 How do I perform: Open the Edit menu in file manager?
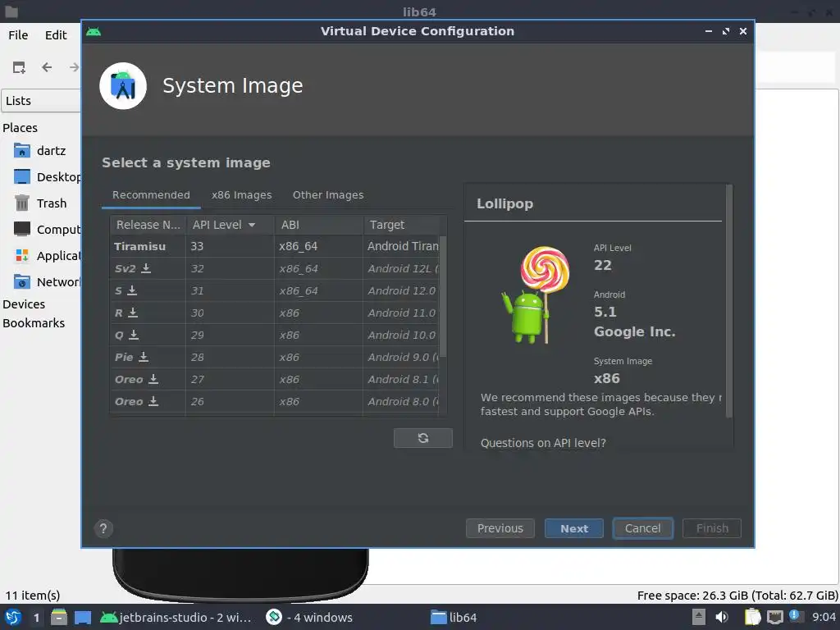click(56, 35)
